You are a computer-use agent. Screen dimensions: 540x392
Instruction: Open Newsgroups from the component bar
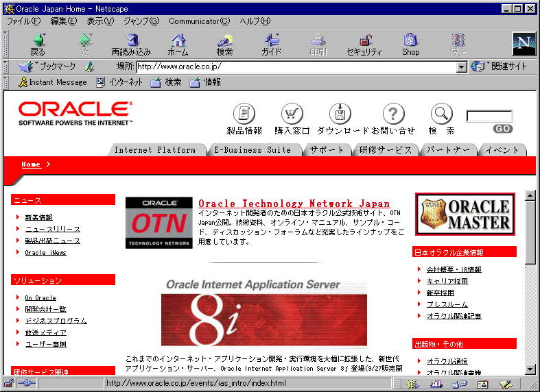pos(459,384)
